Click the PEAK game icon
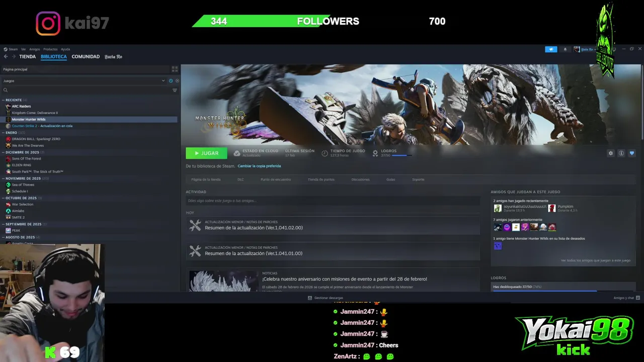Viewport: 644px width, 362px height. coord(8,231)
